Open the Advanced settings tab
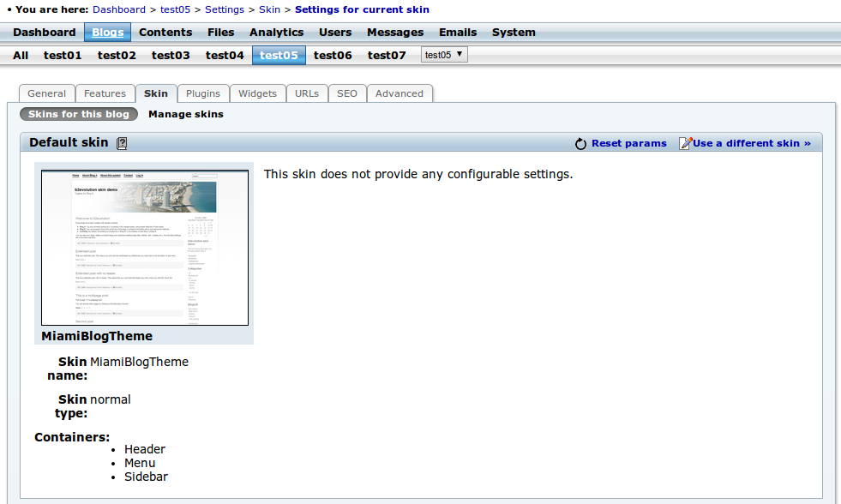The image size is (841, 504). (399, 93)
